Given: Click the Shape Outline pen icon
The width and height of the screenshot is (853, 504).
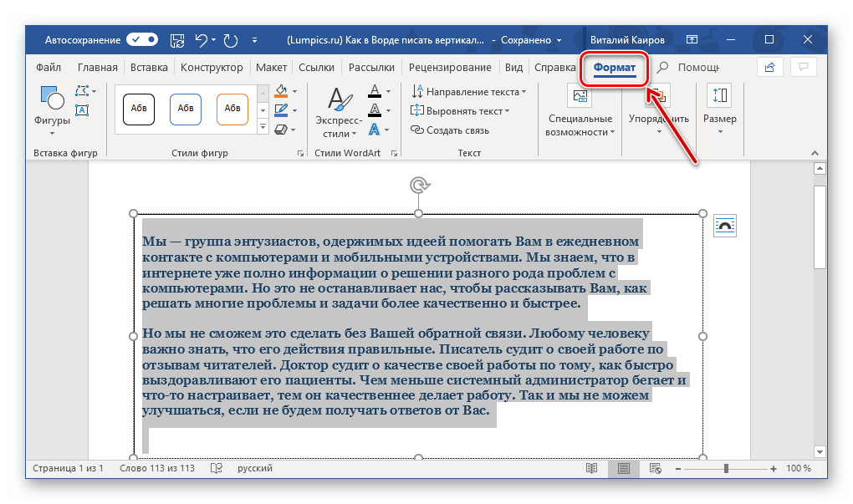Looking at the screenshot, I should coord(281,109).
